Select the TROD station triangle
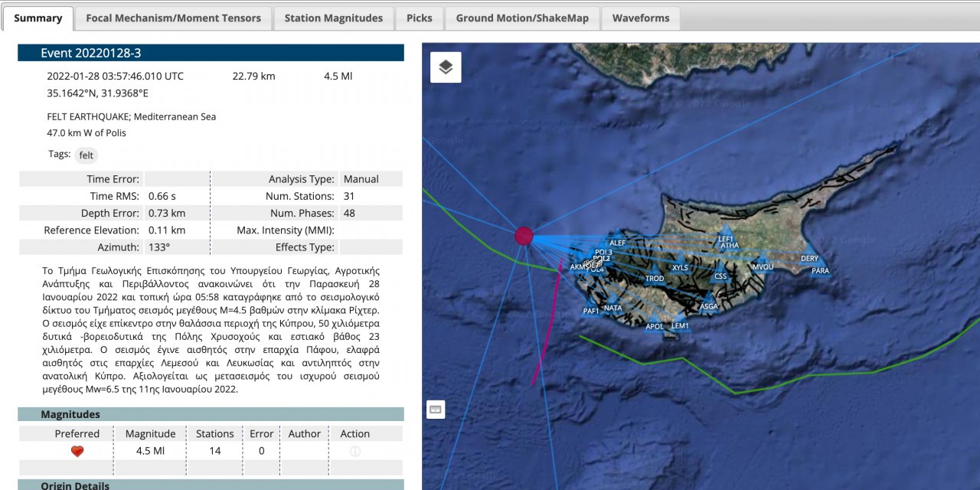The image size is (980, 490). coord(655,275)
